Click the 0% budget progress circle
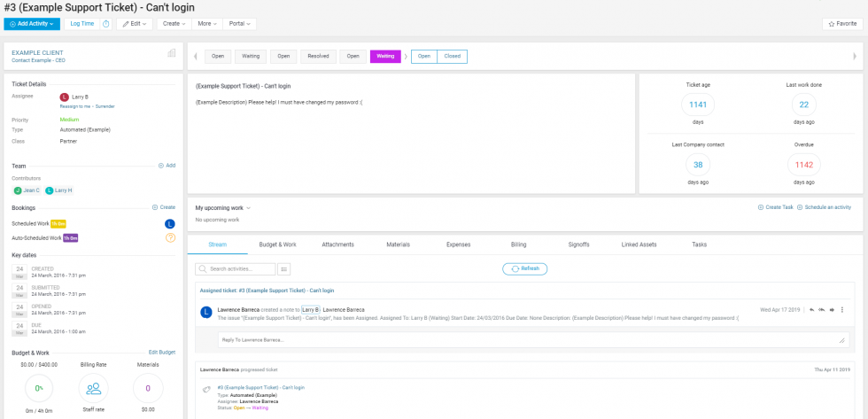Viewport: 868px width, 419px height. point(39,389)
